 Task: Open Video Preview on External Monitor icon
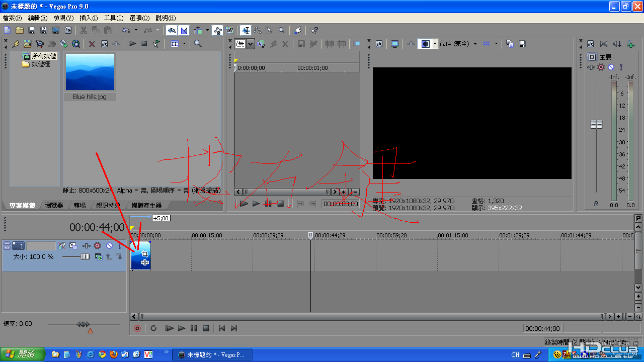395,44
